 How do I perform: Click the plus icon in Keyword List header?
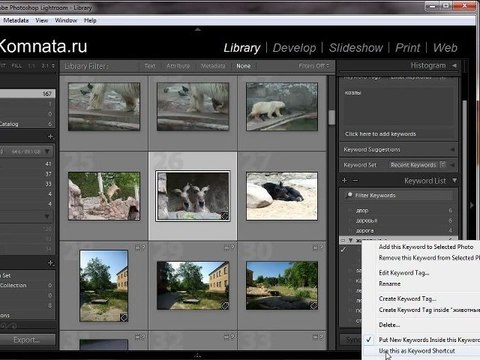click(345, 180)
